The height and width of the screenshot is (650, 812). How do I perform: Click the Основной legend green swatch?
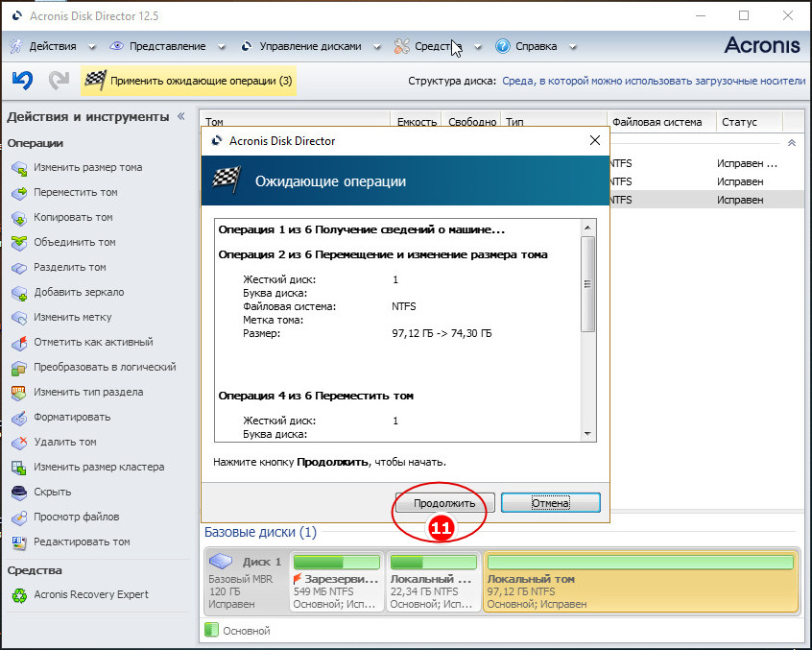click(211, 631)
